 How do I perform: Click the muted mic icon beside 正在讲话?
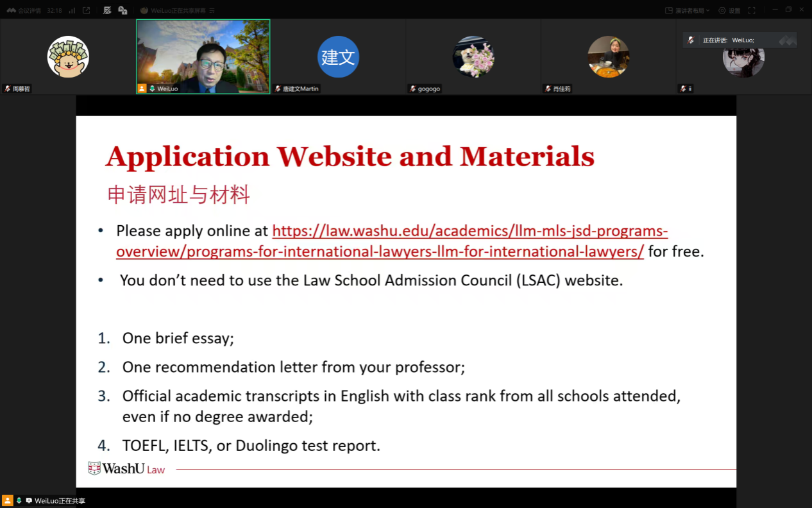[691, 40]
